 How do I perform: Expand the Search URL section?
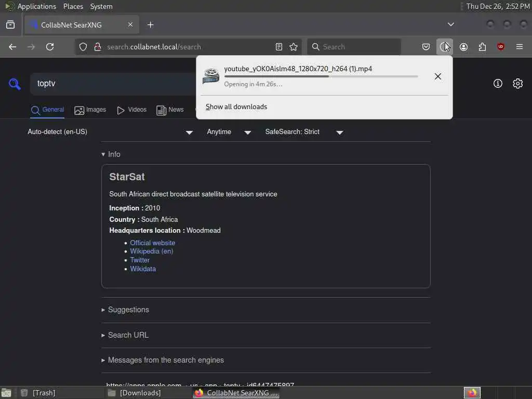point(125,335)
